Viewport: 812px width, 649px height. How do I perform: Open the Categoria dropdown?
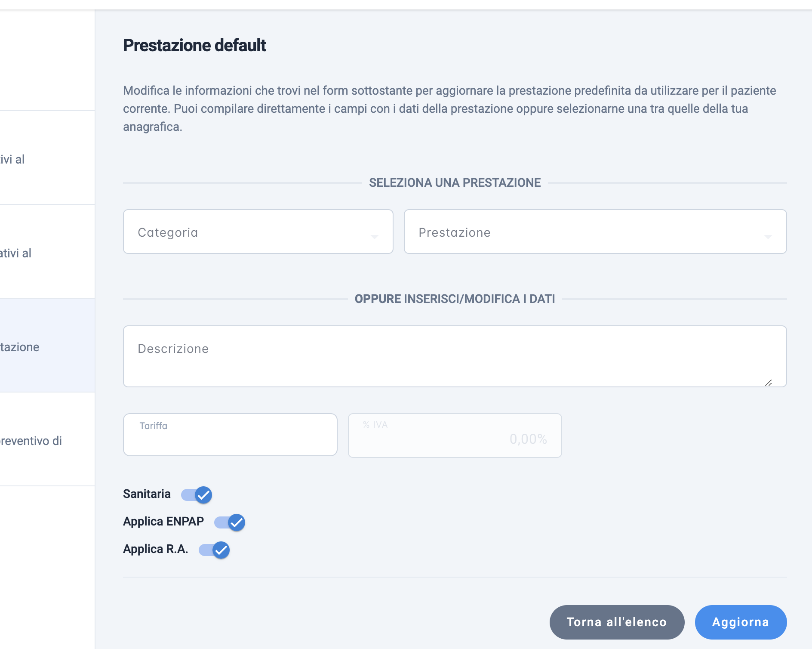coord(258,232)
